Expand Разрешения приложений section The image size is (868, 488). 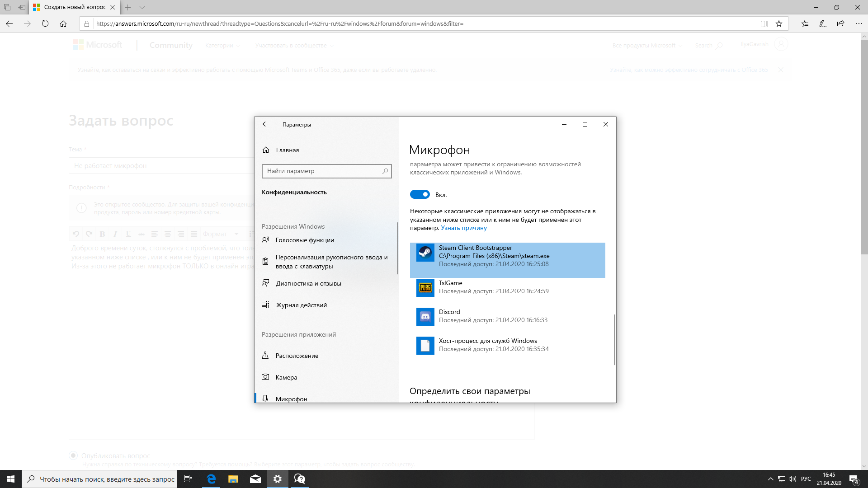coord(299,334)
